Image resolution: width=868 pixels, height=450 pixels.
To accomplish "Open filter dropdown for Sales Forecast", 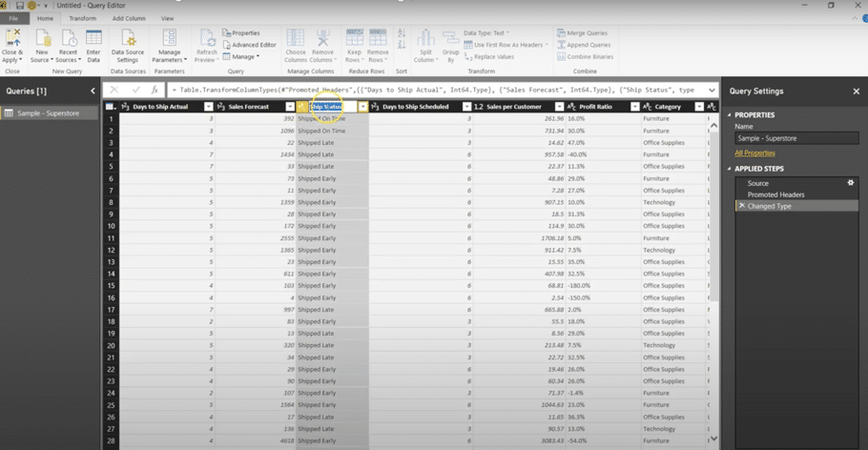I will click(290, 107).
